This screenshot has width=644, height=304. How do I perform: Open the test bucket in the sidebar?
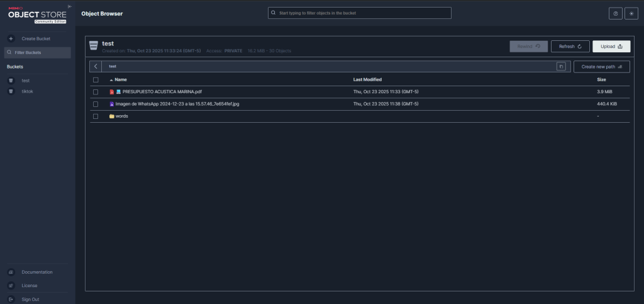(x=26, y=81)
